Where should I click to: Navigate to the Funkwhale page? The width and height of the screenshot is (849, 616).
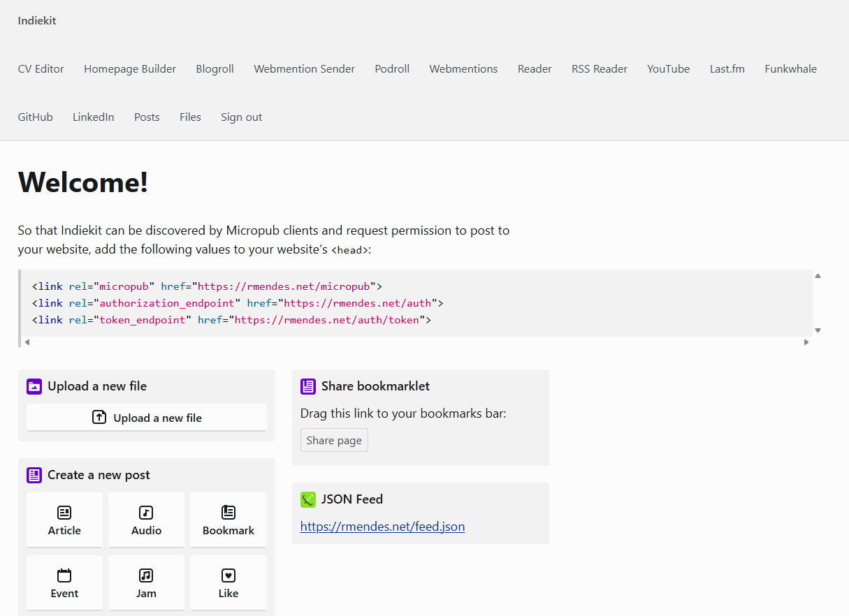click(790, 69)
